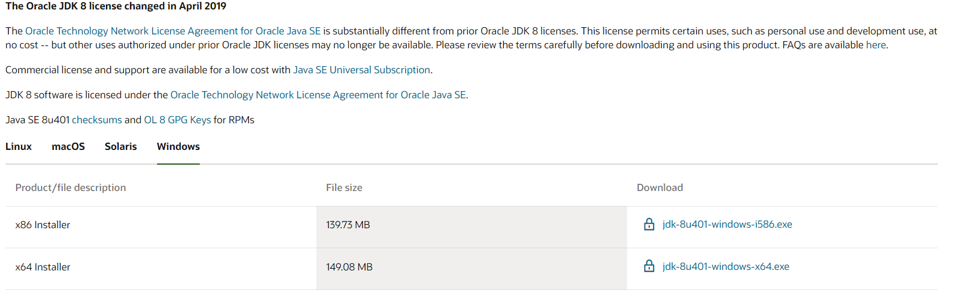This screenshot has width=980, height=291.
Task: Switch to the Linux tab
Action: (x=18, y=147)
